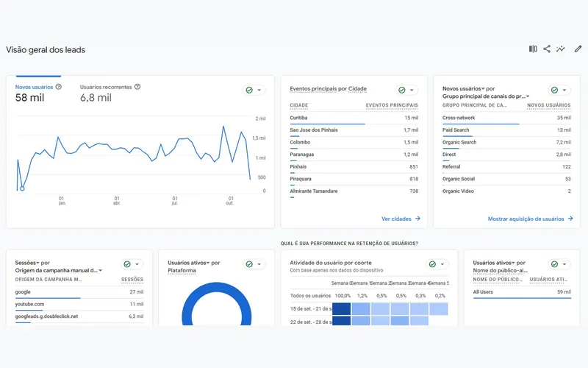Click the Visão geral dos leads title

46,50
